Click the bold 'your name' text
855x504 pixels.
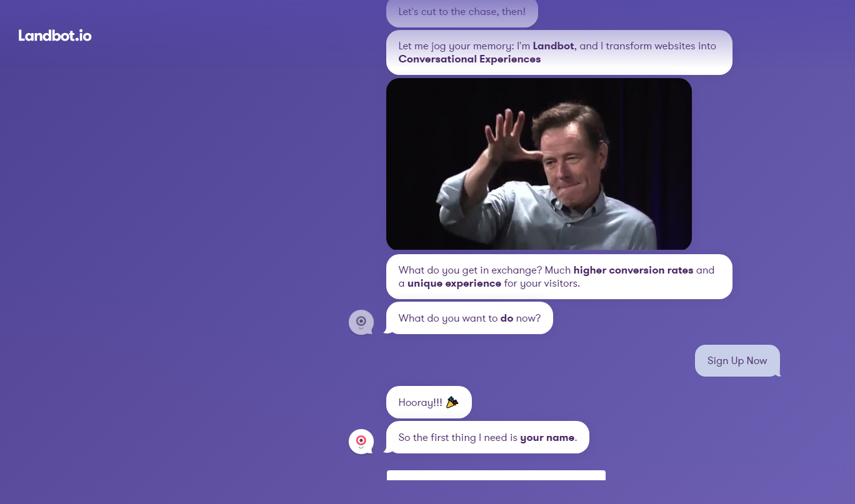547,438
